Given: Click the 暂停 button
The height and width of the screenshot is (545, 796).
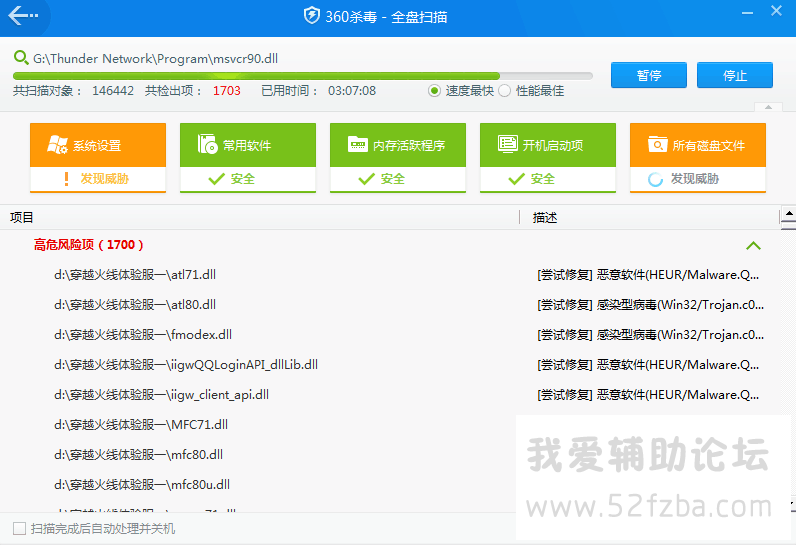Looking at the screenshot, I should [x=649, y=75].
